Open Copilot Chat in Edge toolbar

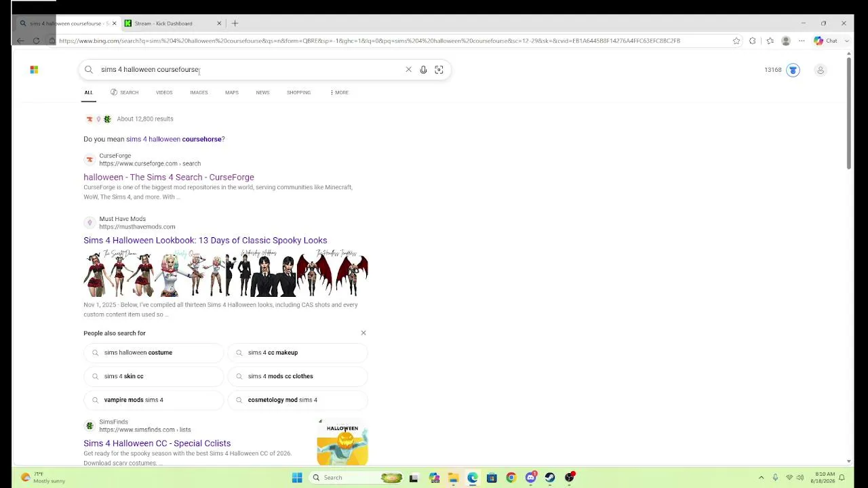(x=826, y=41)
